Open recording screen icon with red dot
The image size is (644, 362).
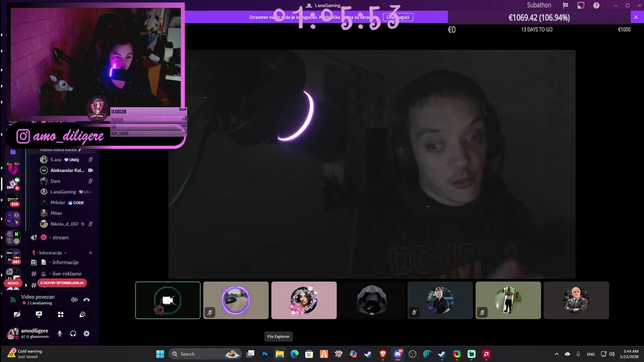[x=581, y=6]
